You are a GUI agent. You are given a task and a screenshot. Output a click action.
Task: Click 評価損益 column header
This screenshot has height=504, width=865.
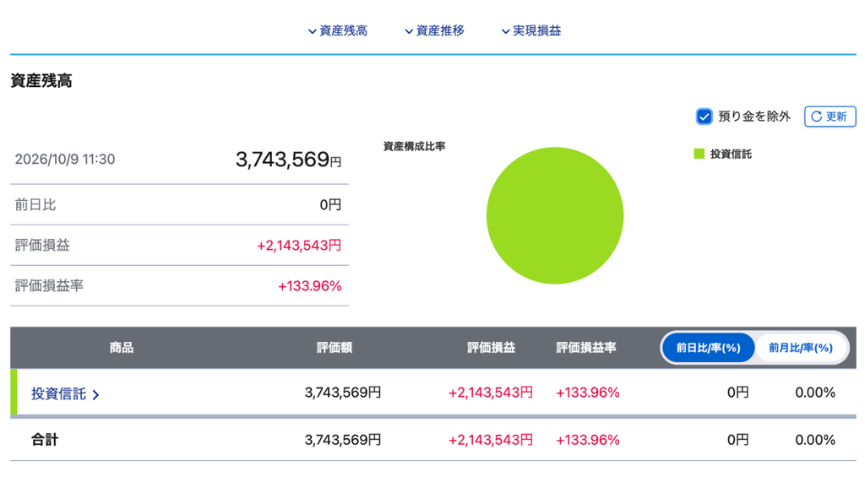[491, 348]
